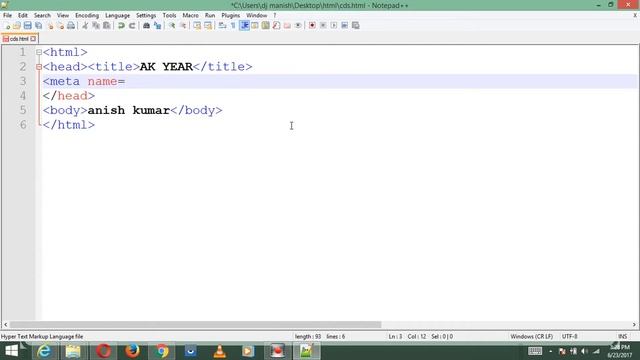Click the Open file toolbar icon
The height and width of the screenshot is (360, 640).
[x=17, y=25]
